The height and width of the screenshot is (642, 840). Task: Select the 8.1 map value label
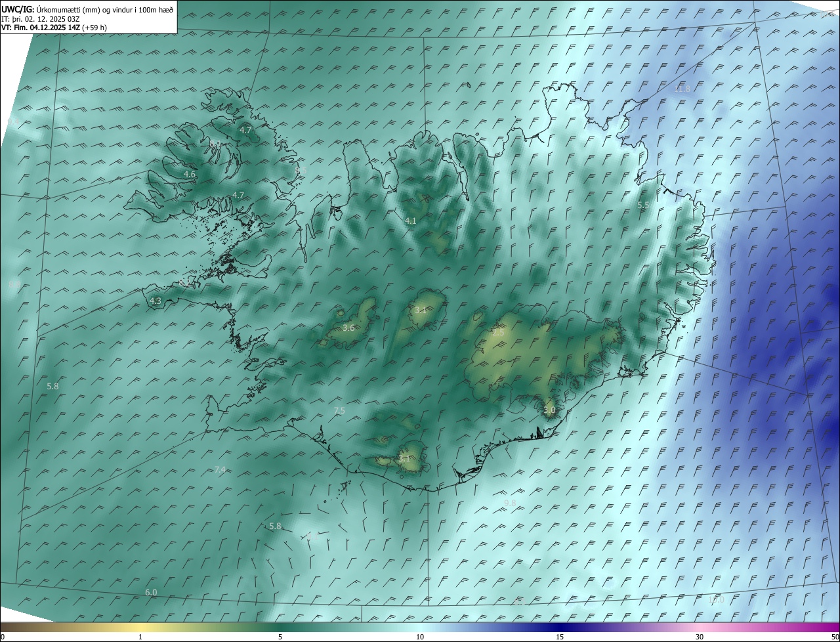pos(214,144)
